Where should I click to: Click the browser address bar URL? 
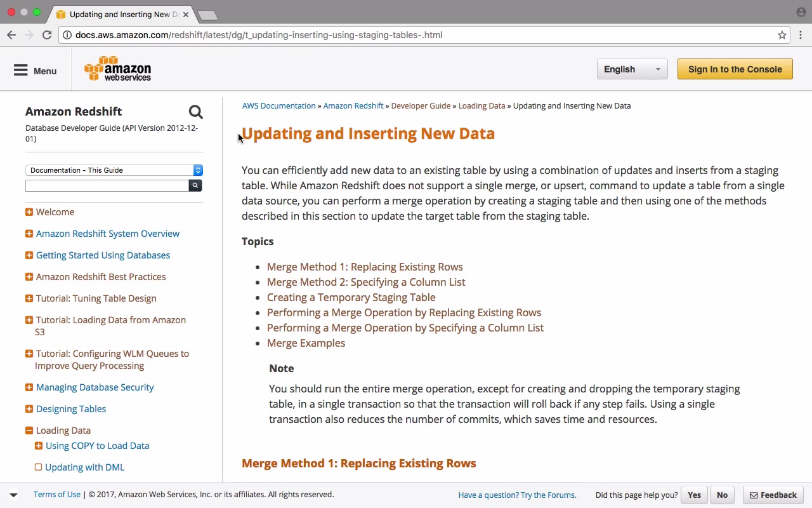coord(259,35)
